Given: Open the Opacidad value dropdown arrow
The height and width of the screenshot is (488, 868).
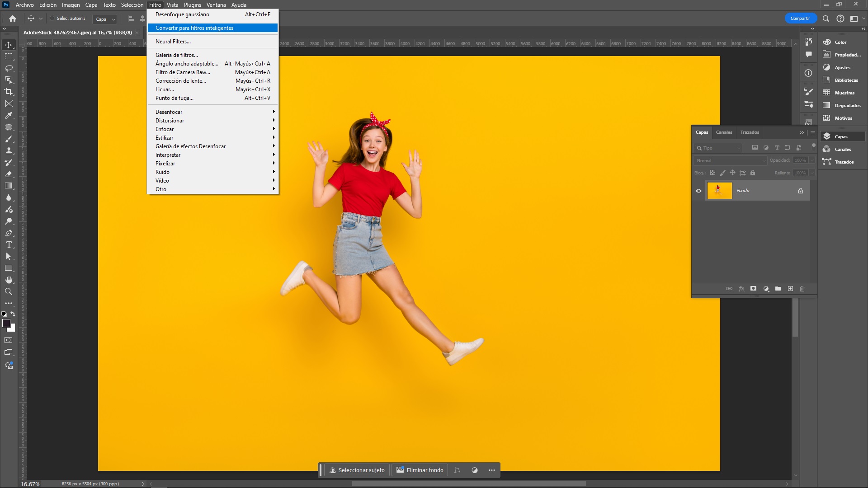Looking at the screenshot, I should coord(812,160).
